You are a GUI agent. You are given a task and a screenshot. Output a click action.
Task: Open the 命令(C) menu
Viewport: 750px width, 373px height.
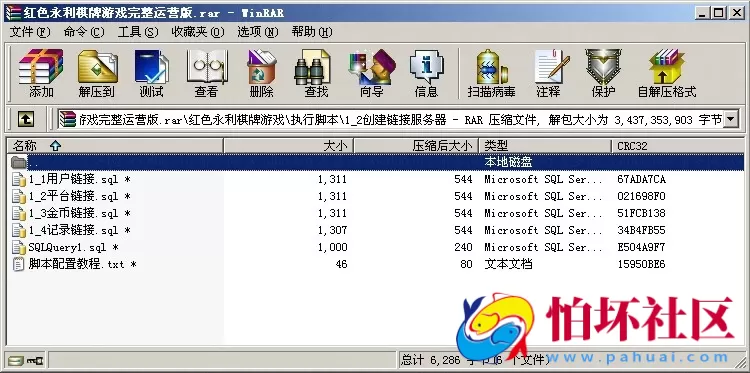[x=84, y=32]
